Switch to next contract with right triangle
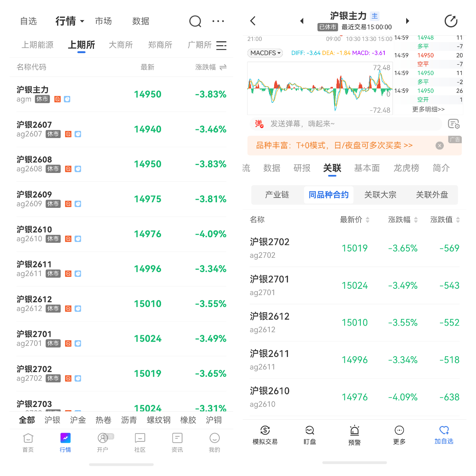 point(407,21)
